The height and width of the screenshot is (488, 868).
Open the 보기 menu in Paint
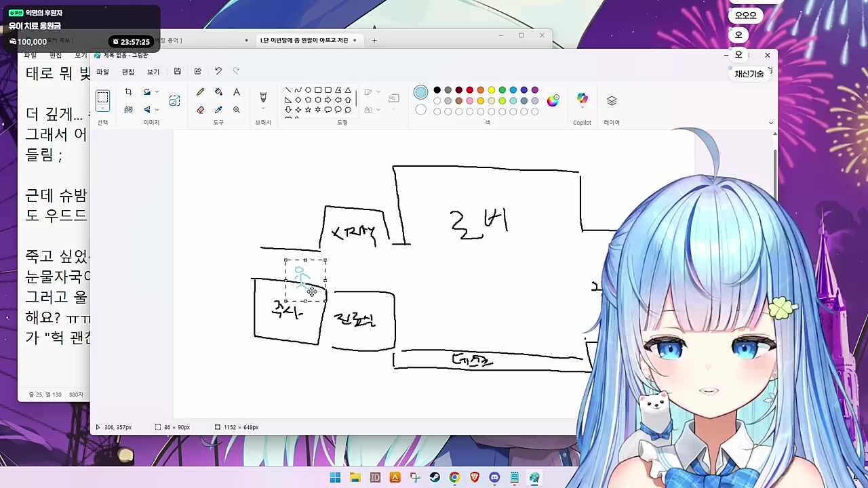(153, 72)
